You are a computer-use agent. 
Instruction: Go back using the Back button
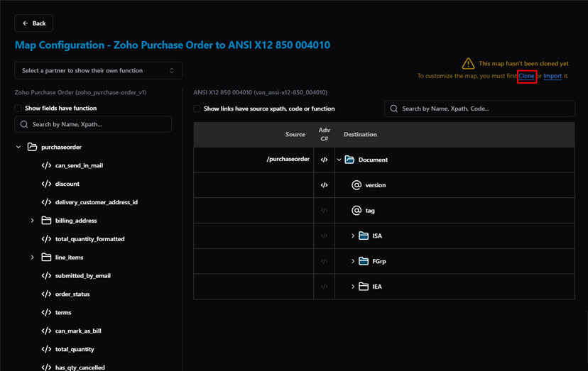(x=34, y=23)
